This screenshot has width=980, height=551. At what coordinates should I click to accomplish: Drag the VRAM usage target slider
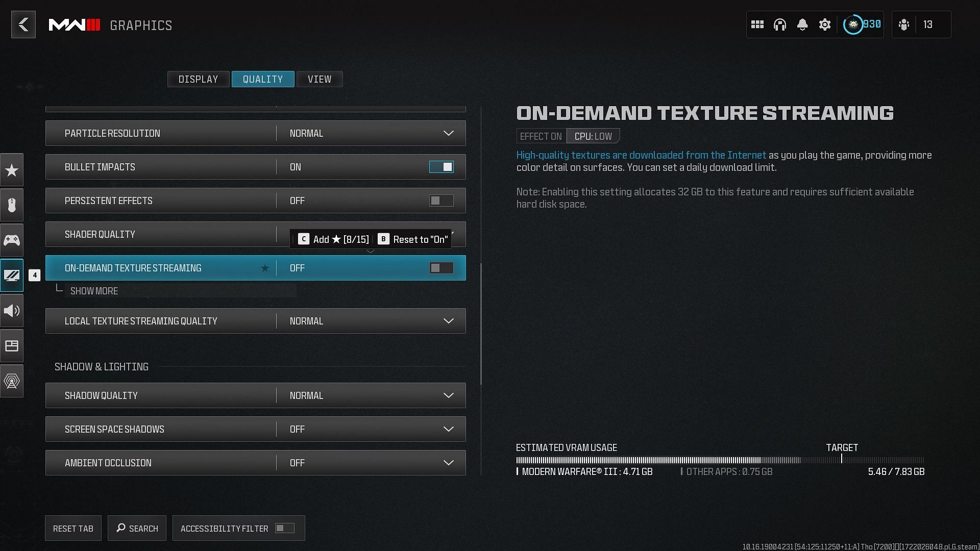tap(841, 460)
